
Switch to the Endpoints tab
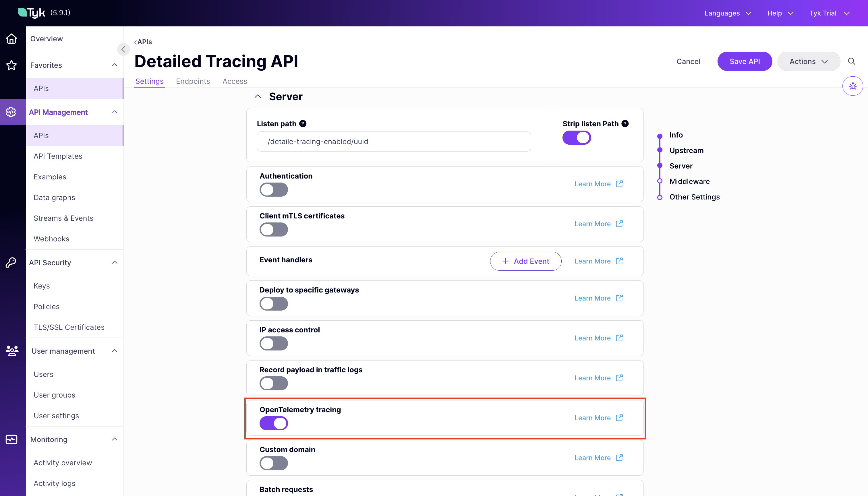point(193,81)
